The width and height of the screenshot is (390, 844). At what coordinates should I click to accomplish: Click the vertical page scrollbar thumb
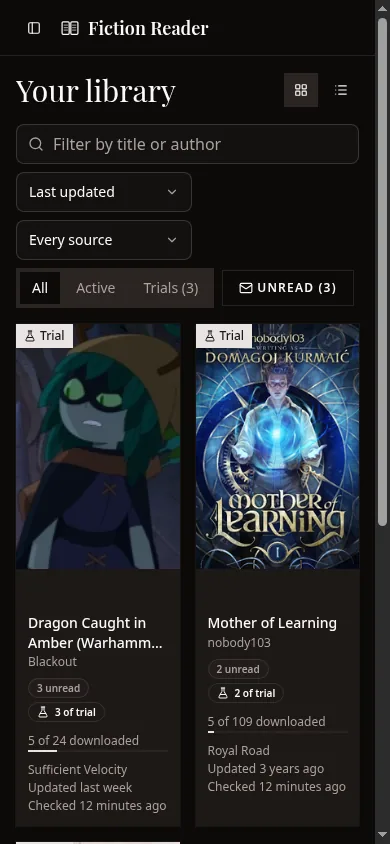click(x=382, y=271)
